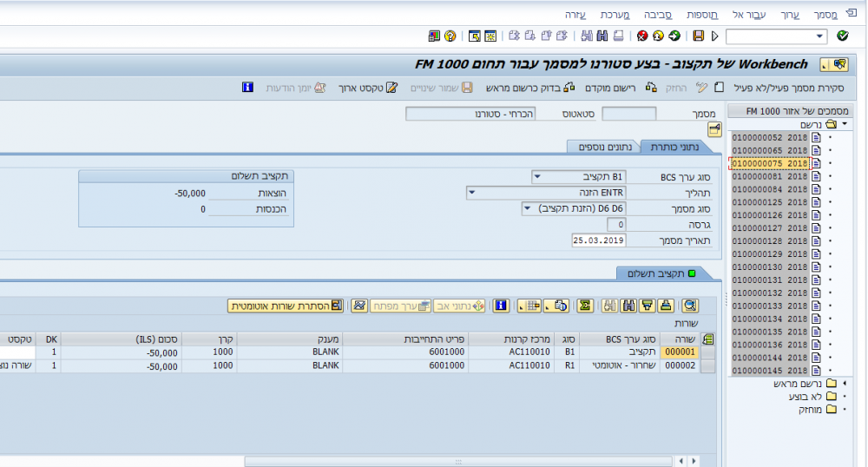The image size is (868, 467).
Task: Click the Details magnifier icon in the lines toolbar
Action: point(690,306)
